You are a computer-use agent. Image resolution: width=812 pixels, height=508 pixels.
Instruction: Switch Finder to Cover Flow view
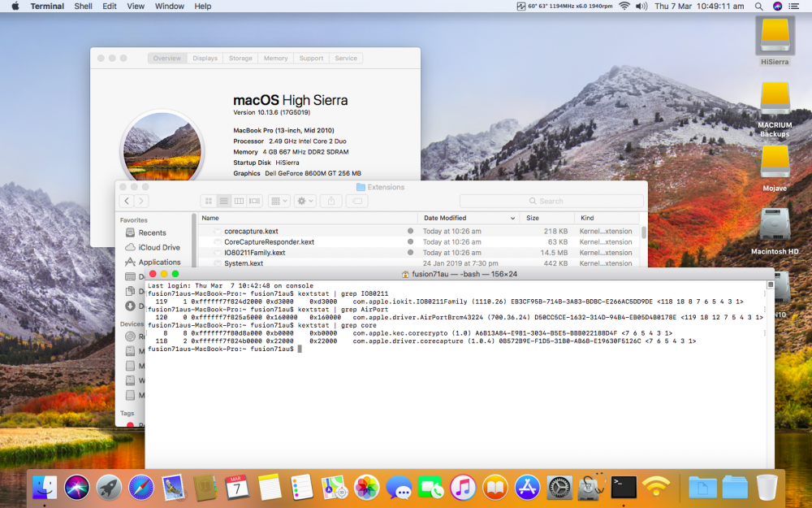tap(254, 201)
